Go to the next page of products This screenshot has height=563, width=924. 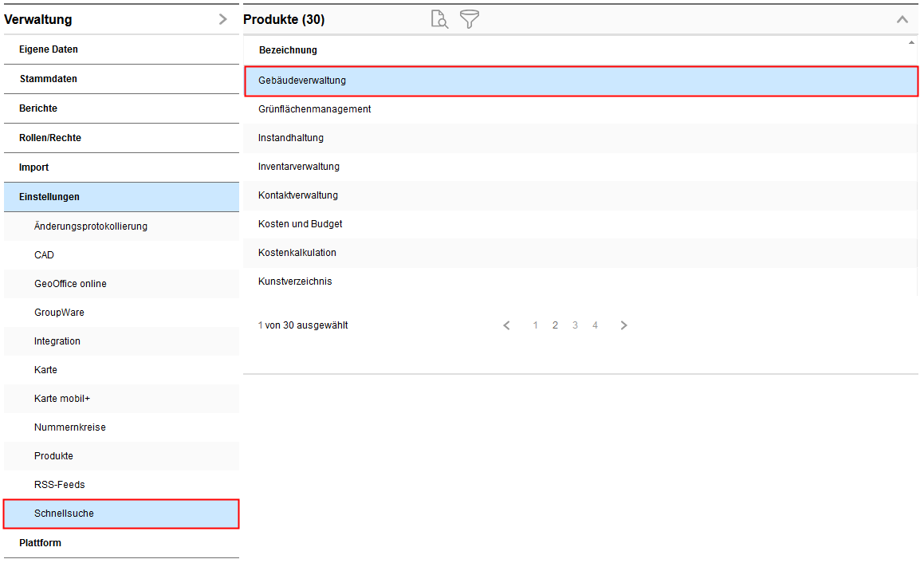pyautogui.click(x=623, y=325)
